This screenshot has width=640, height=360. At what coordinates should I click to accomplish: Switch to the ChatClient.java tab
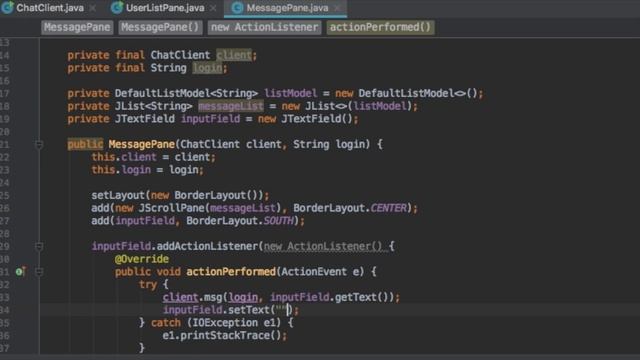pyautogui.click(x=49, y=8)
